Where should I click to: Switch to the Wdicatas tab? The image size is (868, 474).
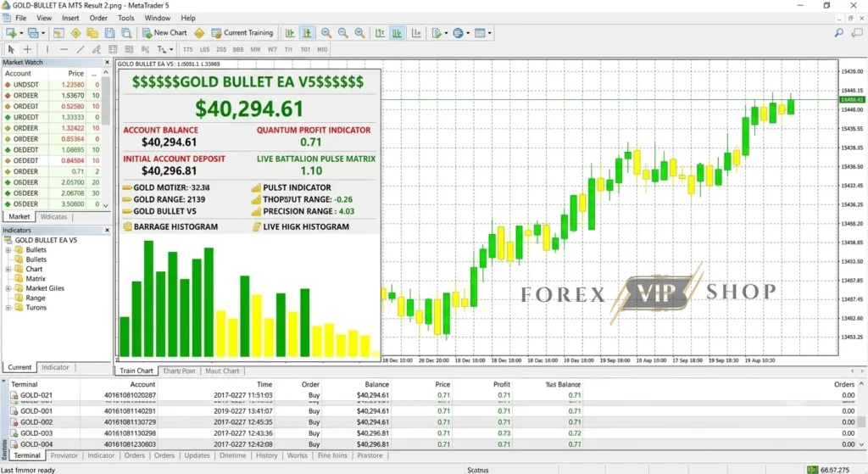(53, 217)
